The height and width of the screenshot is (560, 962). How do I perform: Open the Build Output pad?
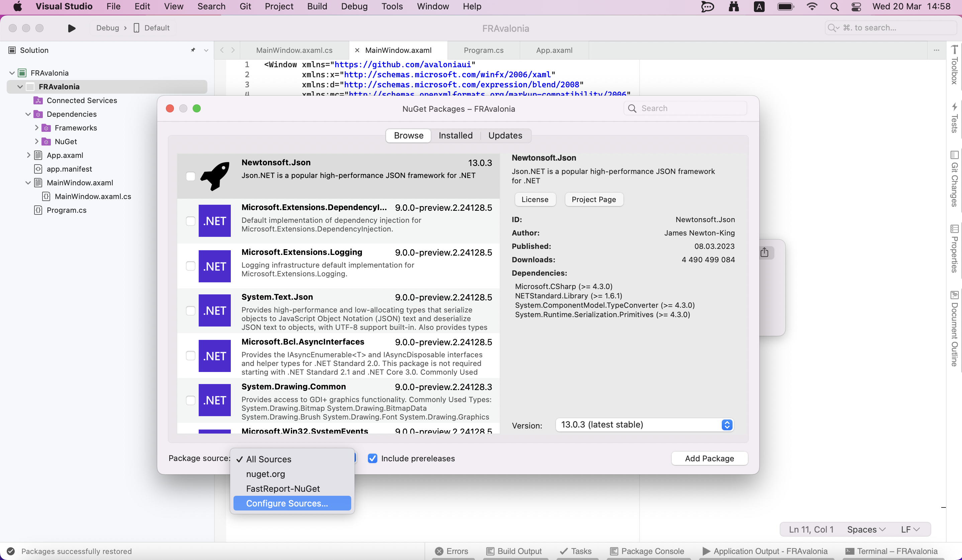click(514, 551)
